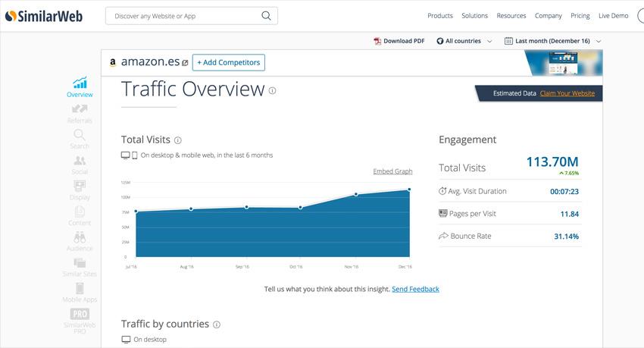The height and width of the screenshot is (348, 644).
Task: Click the 31.14% bounce rate value
Action: tap(567, 237)
